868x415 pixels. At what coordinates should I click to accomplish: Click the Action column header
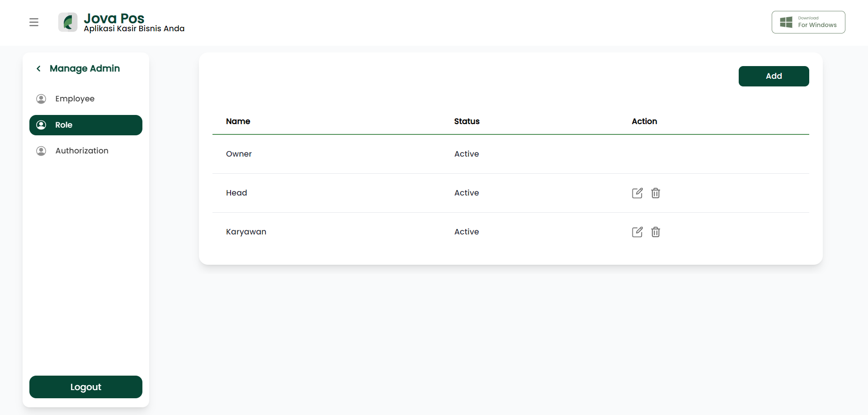pos(644,121)
